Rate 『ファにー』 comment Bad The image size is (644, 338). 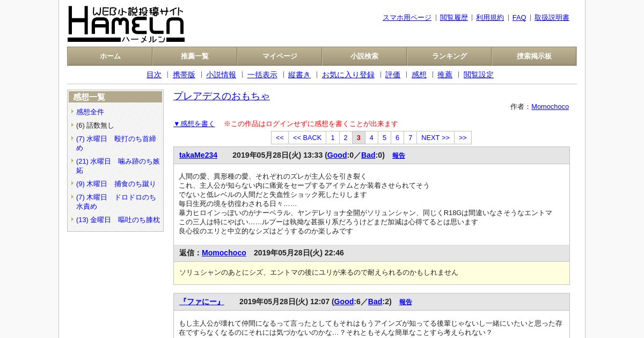(x=375, y=302)
